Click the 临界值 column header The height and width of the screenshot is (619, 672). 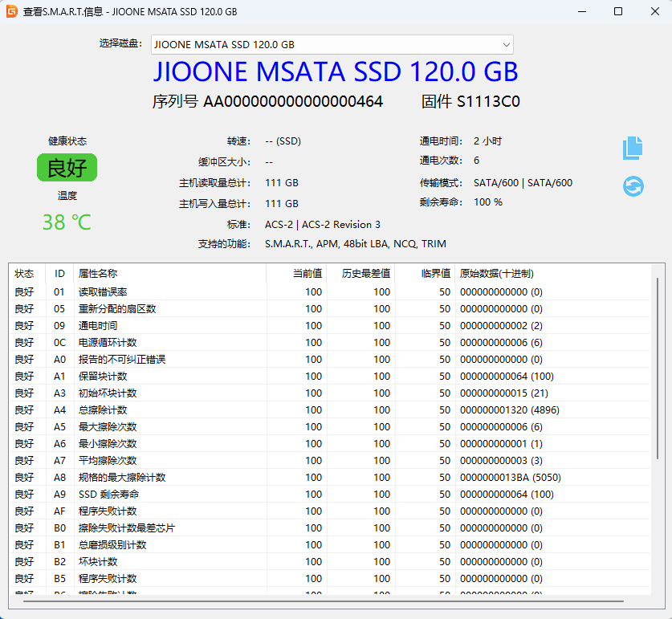click(436, 274)
